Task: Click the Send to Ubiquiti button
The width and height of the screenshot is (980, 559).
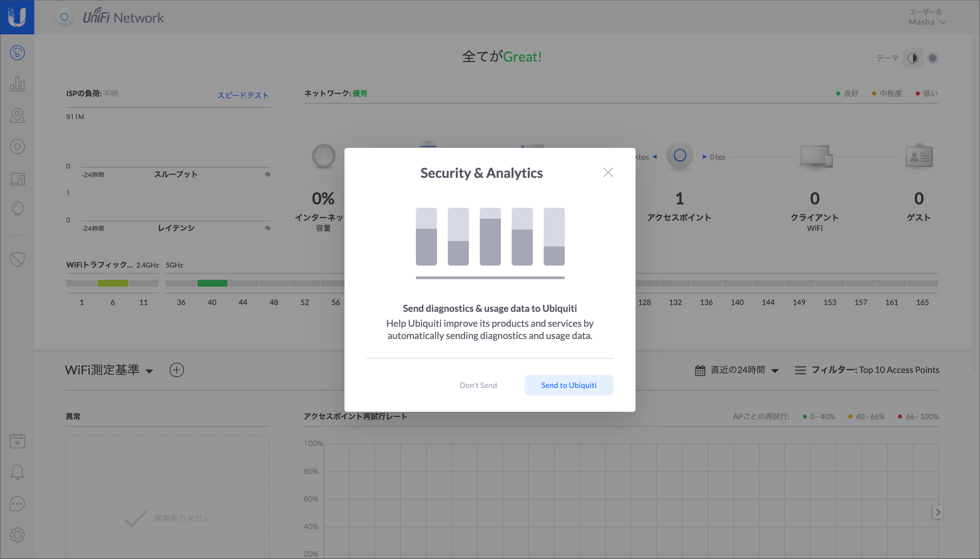Action: [x=569, y=385]
